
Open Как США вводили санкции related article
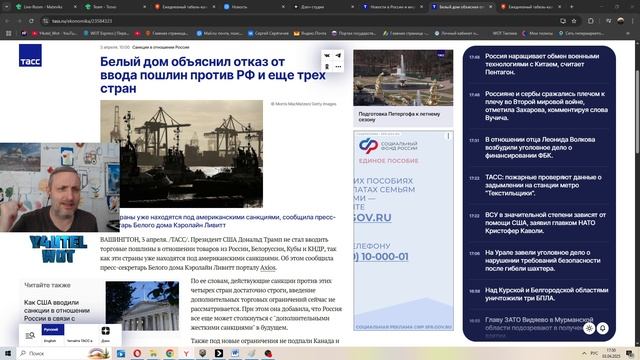click(57, 310)
